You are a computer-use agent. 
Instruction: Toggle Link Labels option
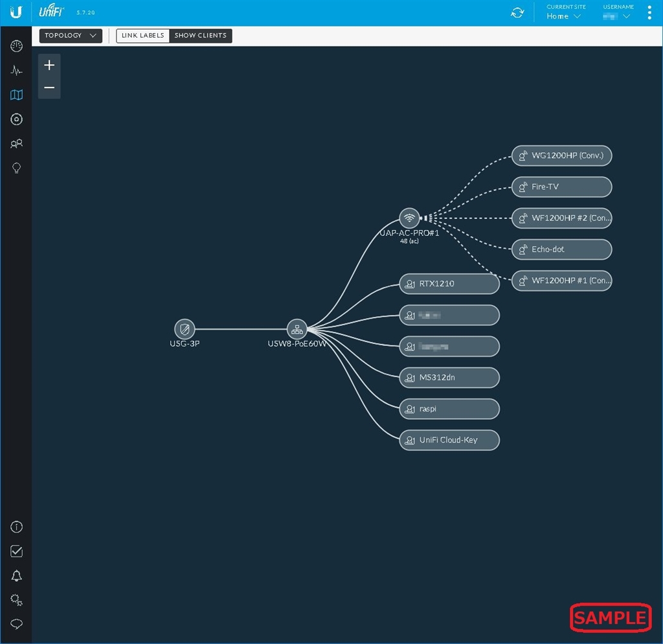143,36
